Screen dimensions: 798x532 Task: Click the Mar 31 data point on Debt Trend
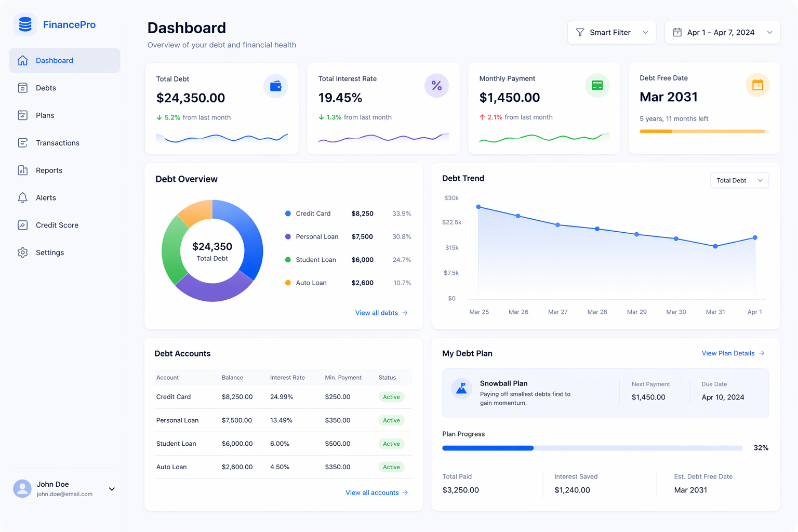(715, 246)
